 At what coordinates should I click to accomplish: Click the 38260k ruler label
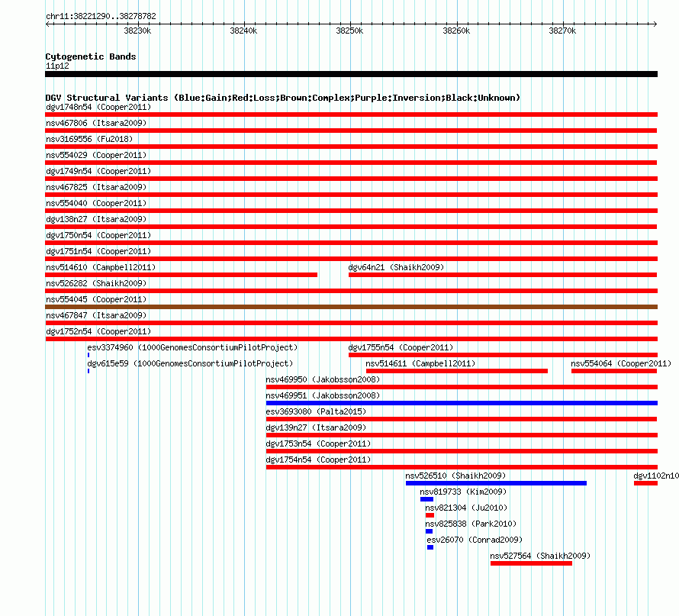456,31
